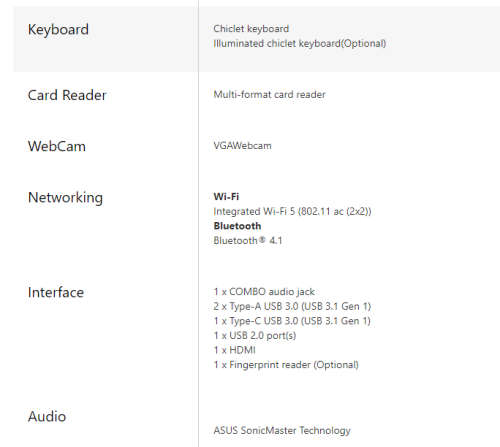
Task: Select the 2 x Type-A USB 3.0 line
Action: click(292, 306)
